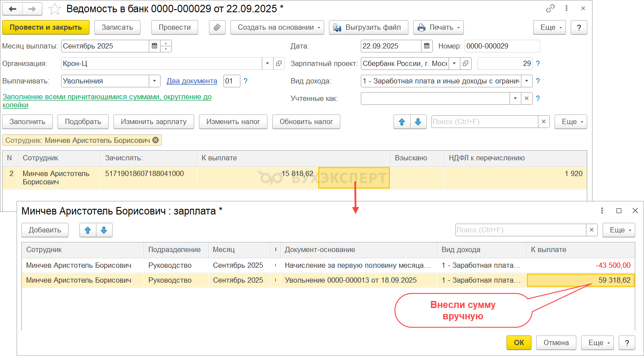Open the Вид дохода dropdown list
This screenshot has width=644, height=356.
[527, 81]
